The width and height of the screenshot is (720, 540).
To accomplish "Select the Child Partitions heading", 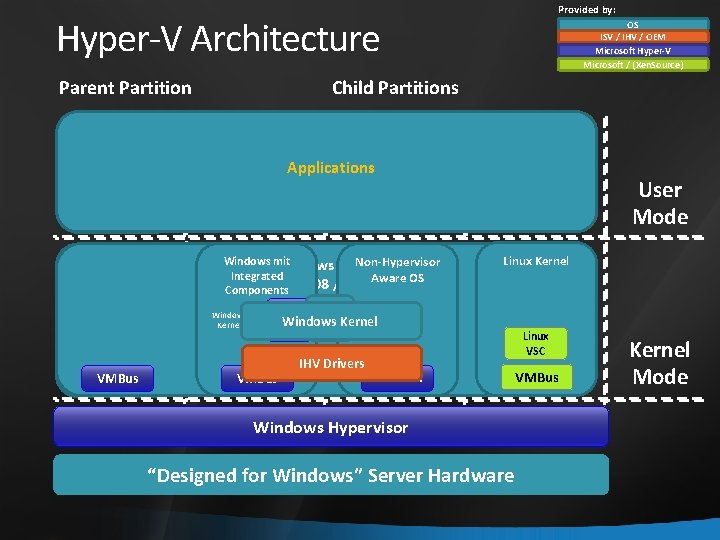I will tap(395, 88).
